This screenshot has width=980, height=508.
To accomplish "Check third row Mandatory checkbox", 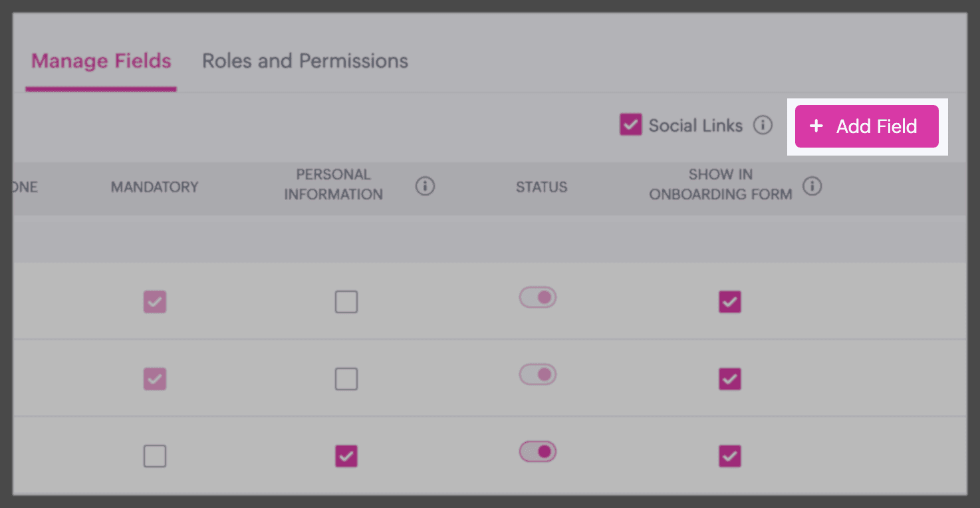I will tap(155, 456).
